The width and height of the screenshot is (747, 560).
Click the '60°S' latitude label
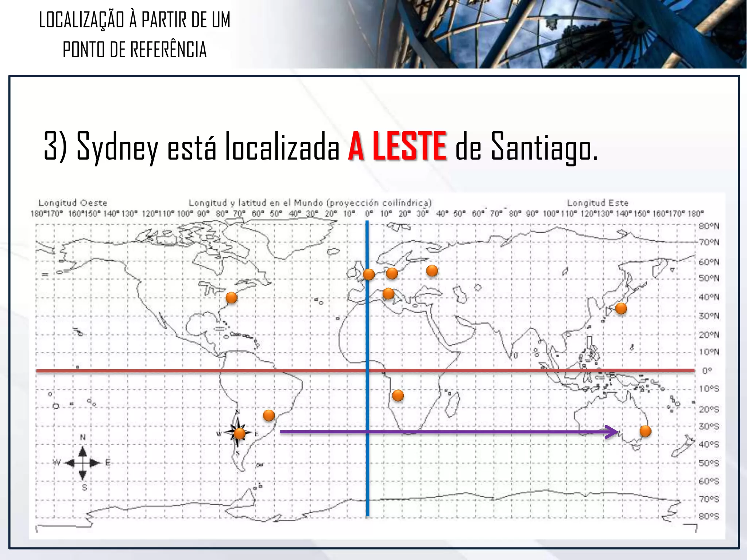(709, 481)
